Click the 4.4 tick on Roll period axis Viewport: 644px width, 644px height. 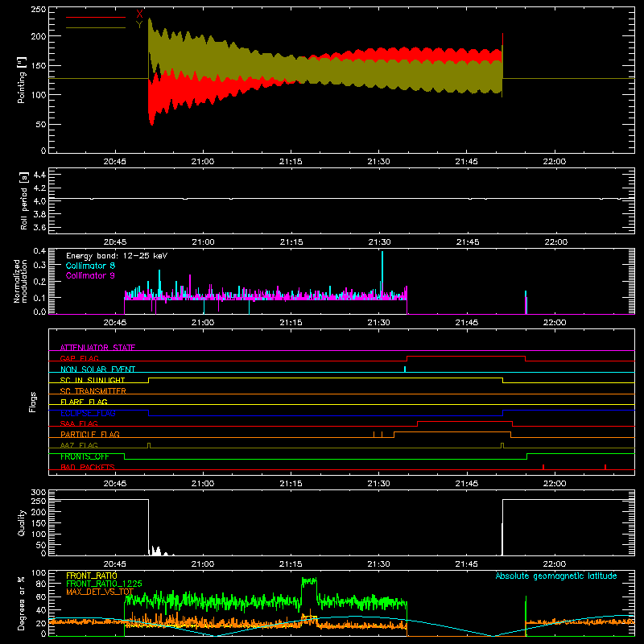pyautogui.click(x=39, y=175)
